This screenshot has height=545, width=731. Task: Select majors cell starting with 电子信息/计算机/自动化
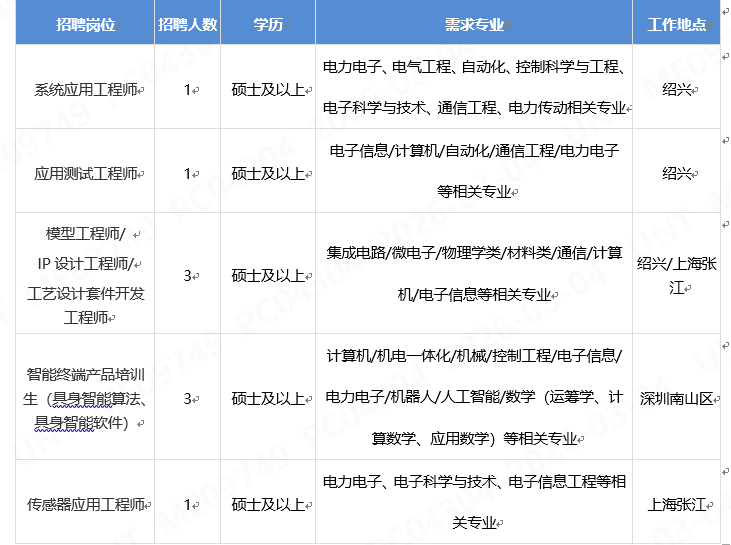point(474,170)
